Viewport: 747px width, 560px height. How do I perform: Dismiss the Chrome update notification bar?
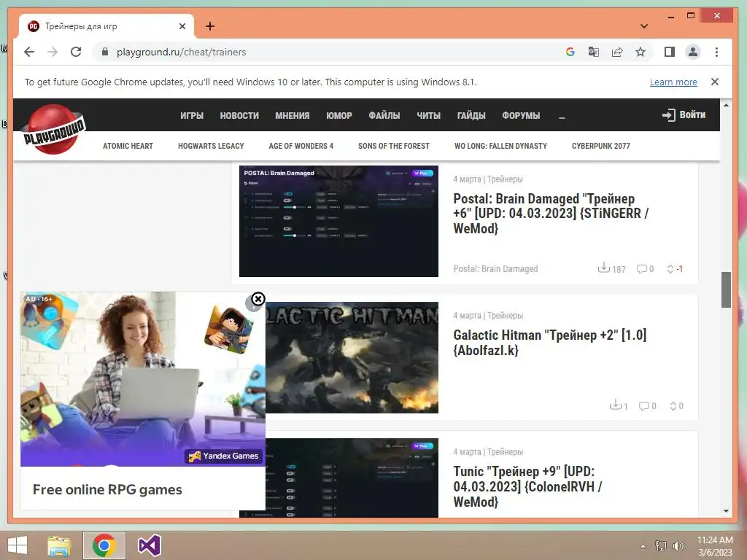coord(715,82)
